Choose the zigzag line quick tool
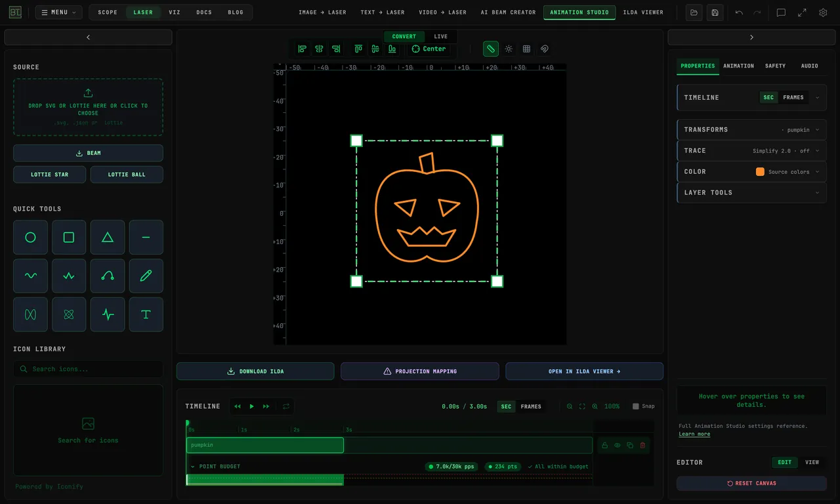 (x=69, y=276)
